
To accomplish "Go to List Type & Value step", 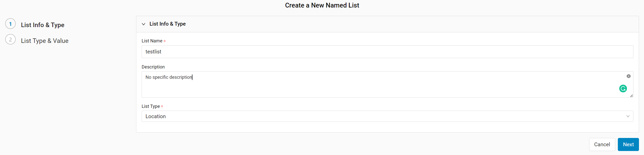I will [x=45, y=41].
